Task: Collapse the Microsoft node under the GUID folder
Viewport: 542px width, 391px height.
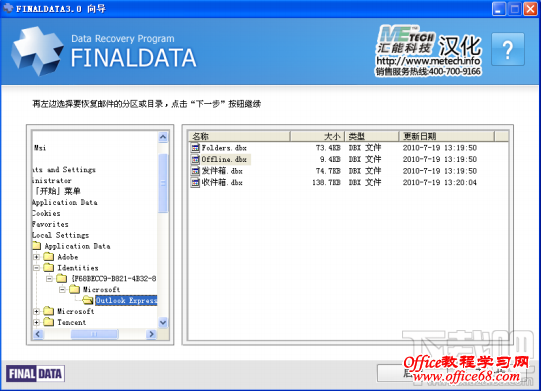Action: click(62, 289)
